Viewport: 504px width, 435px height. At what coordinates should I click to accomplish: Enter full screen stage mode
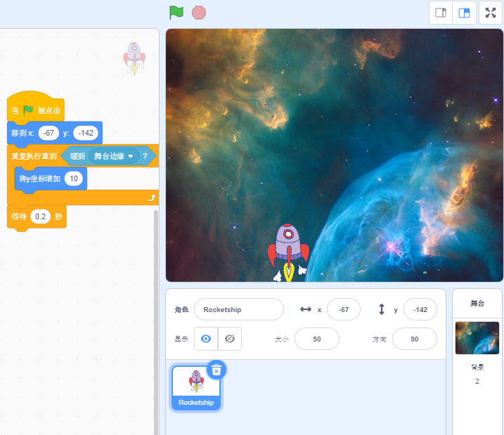coord(491,13)
